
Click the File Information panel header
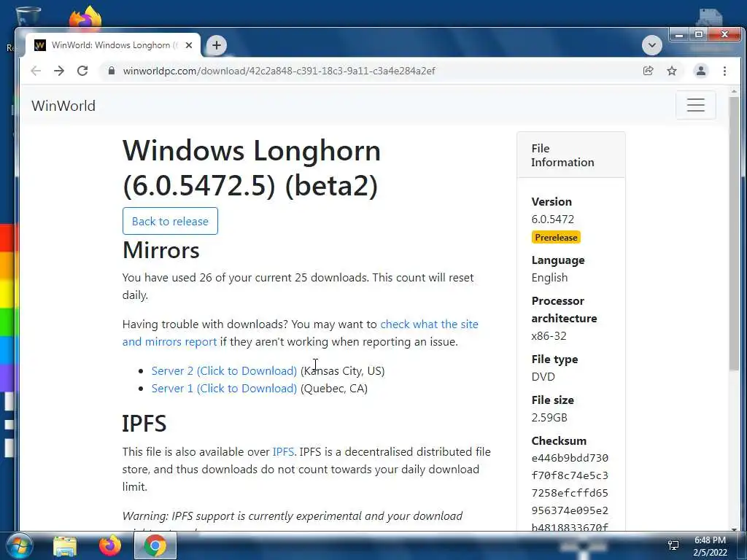click(x=570, y=155)
